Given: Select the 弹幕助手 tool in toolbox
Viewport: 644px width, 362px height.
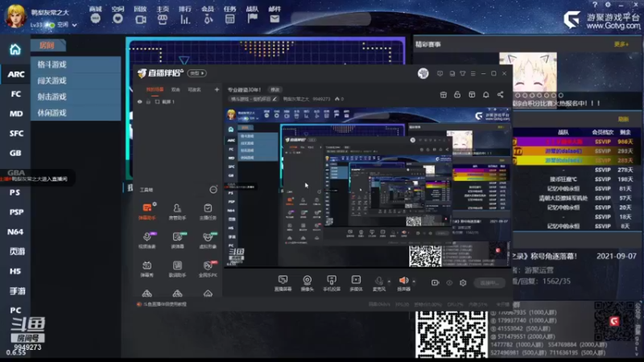Looking at the screenshot, I should point(147,212).
